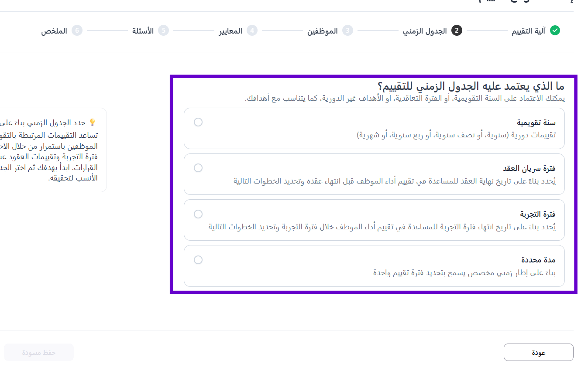Open the المعايير step label
The image size is (588, 371).
(x=230, y=31)
